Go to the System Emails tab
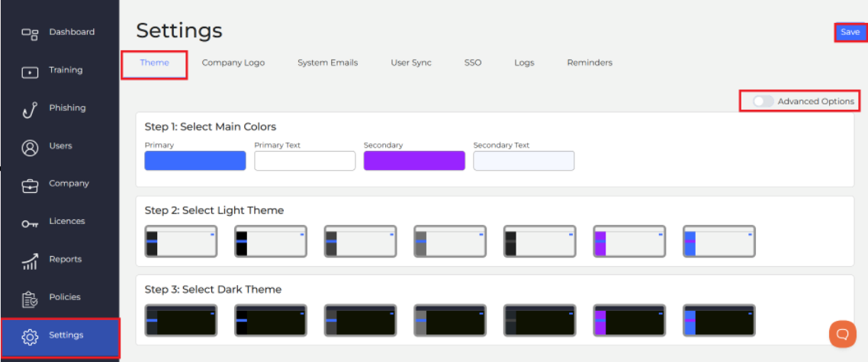The height and width of the screenshot is (362, 868). click(328, 62)
